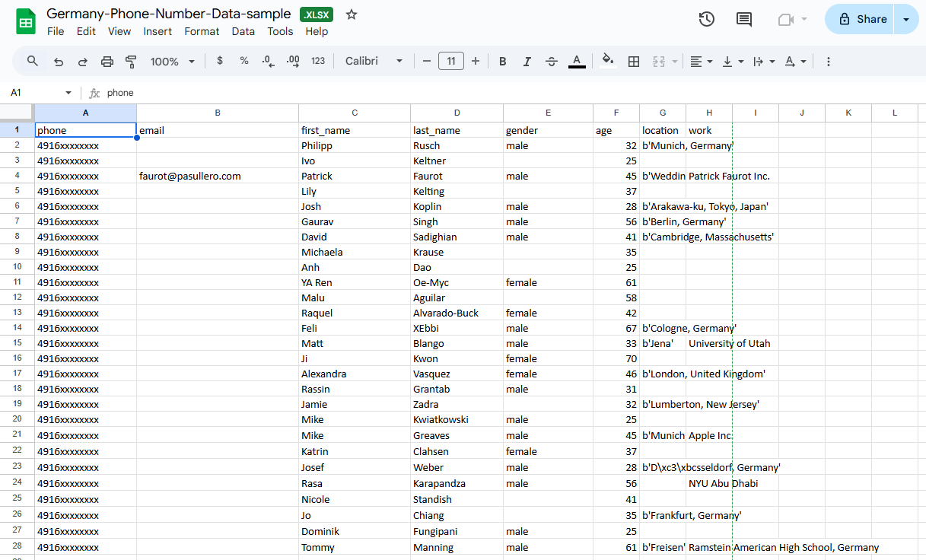Open the fill color picker
This screenshot has height=560, width=926.
(607, 62)
